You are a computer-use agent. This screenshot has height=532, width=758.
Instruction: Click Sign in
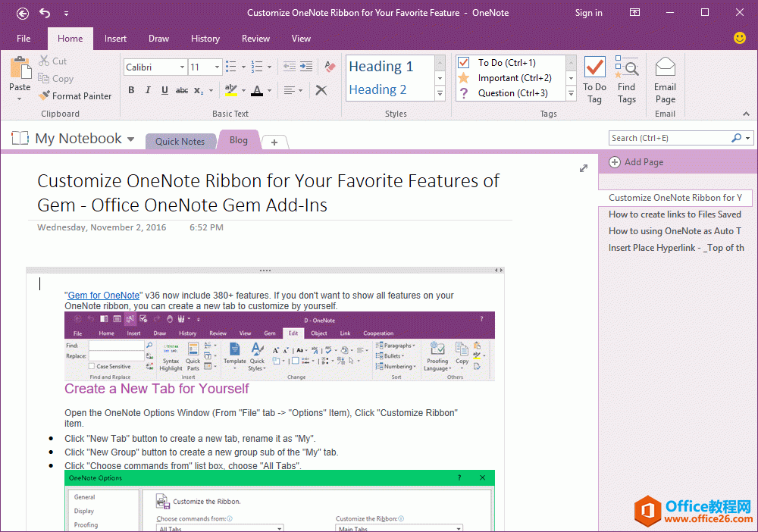[588, 13]
